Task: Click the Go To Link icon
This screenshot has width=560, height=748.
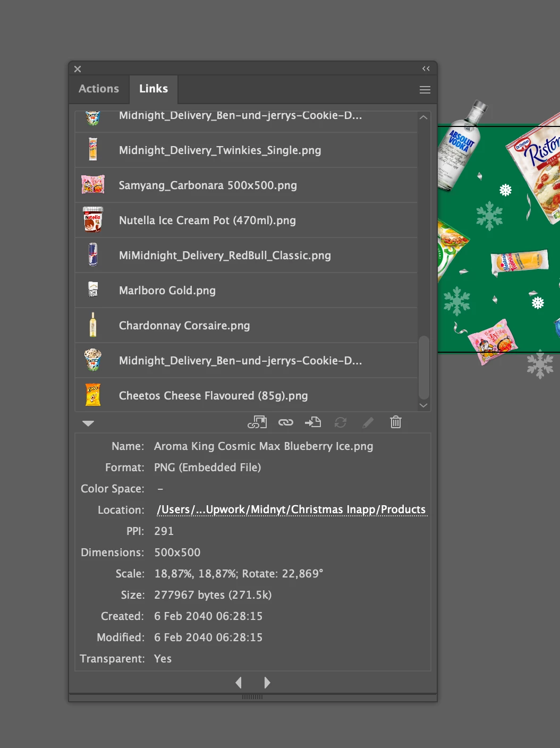Action: pos(313,422)
